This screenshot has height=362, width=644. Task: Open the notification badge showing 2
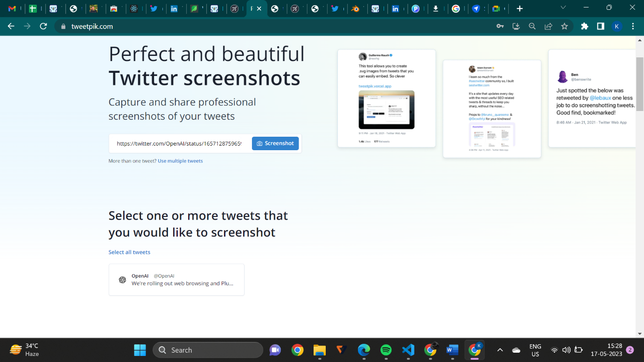(x=630, y=350)
